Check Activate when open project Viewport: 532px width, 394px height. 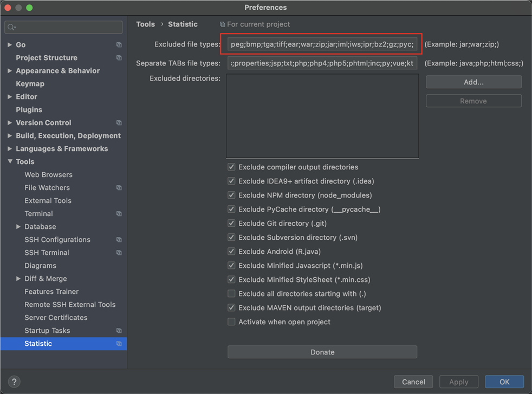[231, 322]
